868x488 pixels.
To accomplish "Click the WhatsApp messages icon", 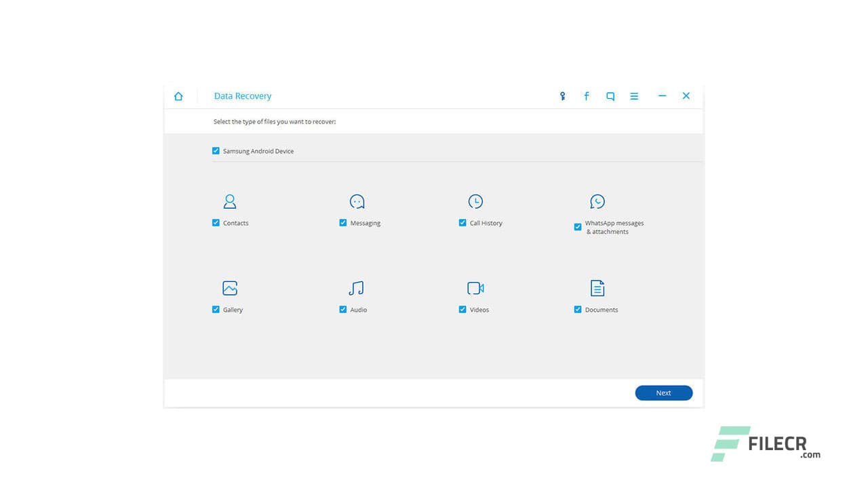I will [x=597, y=201].
